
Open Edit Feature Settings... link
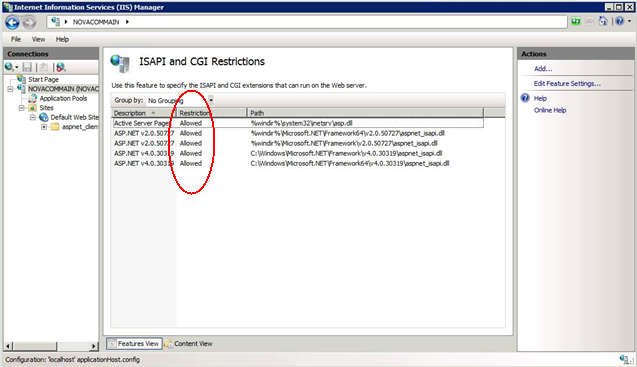point(567,83)
